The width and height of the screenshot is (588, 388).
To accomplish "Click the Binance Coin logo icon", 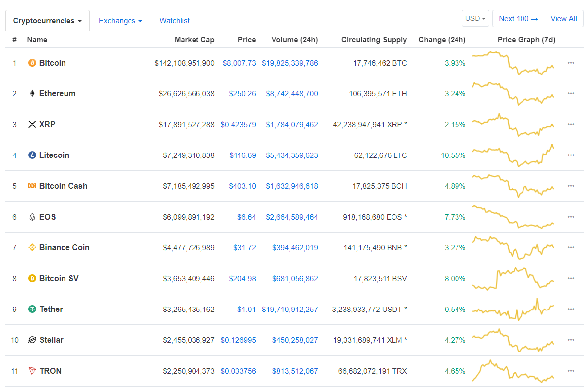I will click(x=32, y=247).
